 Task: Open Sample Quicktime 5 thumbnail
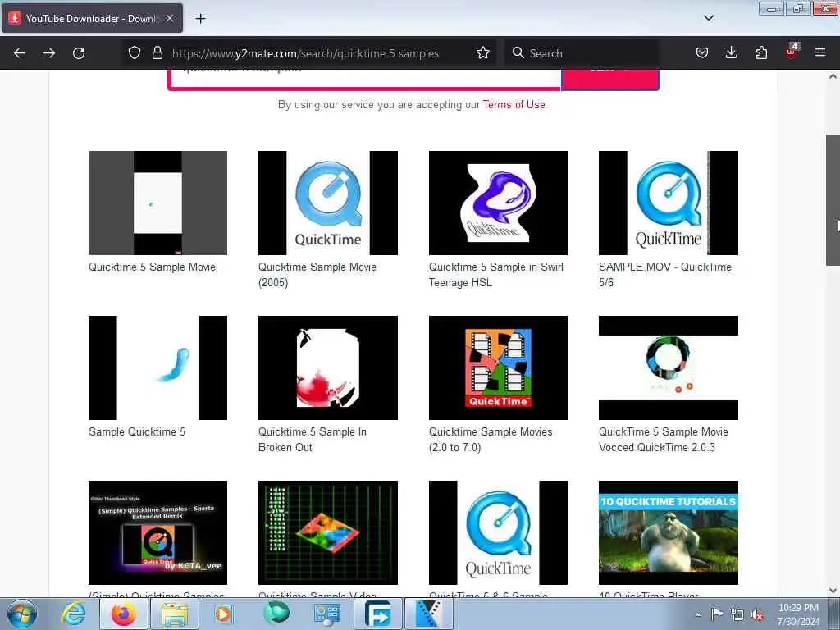pyautogui.click(x=157, y=368)
